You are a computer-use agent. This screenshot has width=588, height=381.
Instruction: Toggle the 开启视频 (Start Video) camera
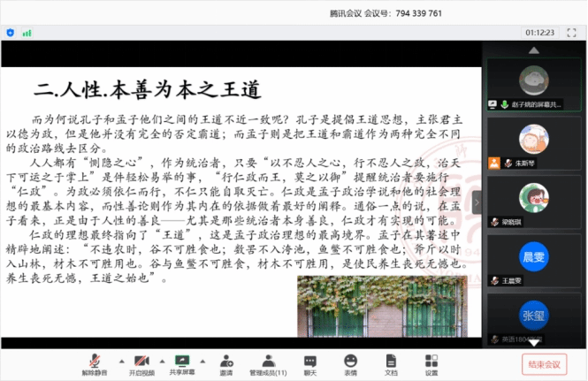(x=141, y=363)
